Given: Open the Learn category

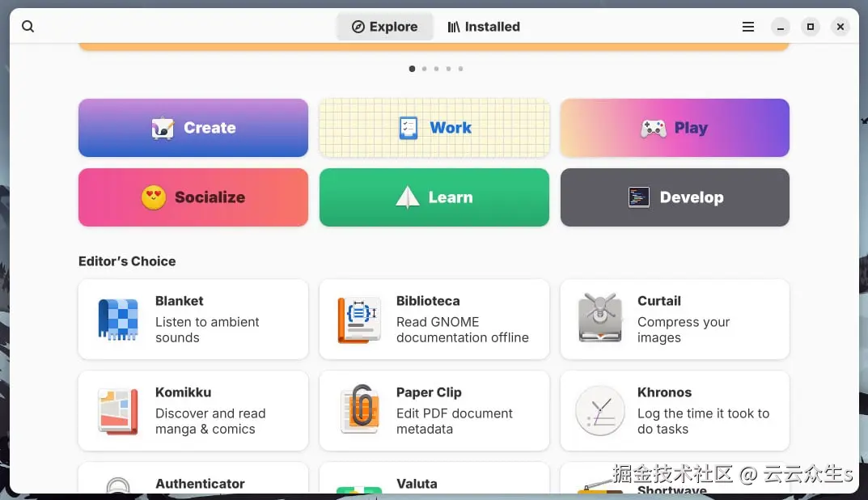Looking at the screenshot, I should (434, 197).
